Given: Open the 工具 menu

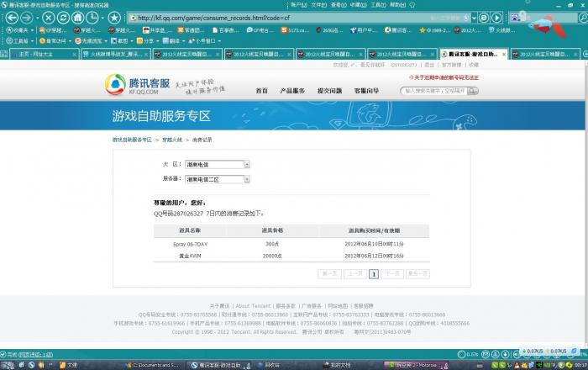Looking at the screenshot, I should pos(378,5).
